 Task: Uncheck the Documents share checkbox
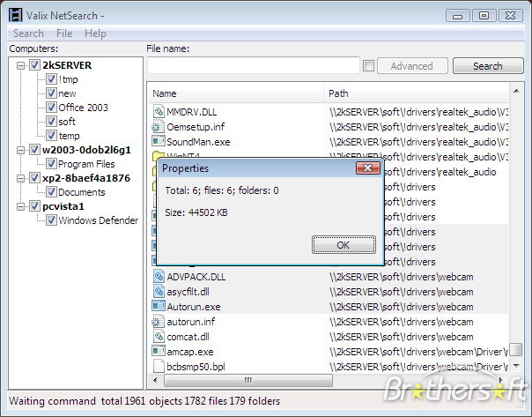pos(51,192)
